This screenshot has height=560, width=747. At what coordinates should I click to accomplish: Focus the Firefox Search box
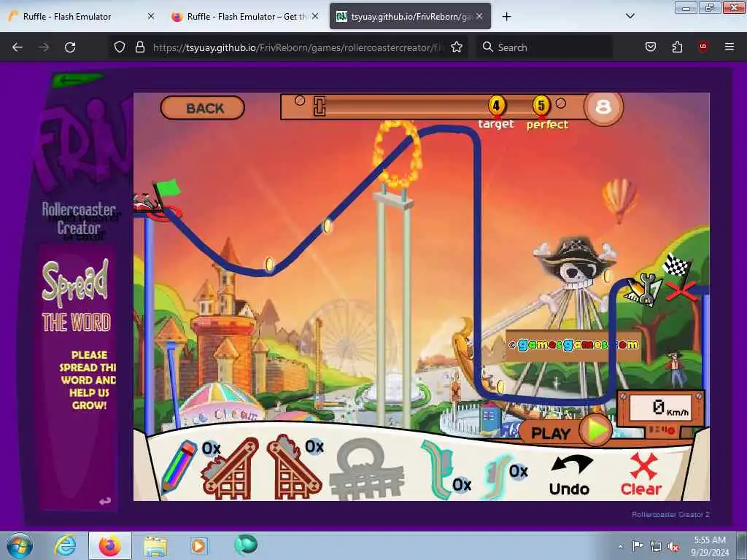pos(544,47)
